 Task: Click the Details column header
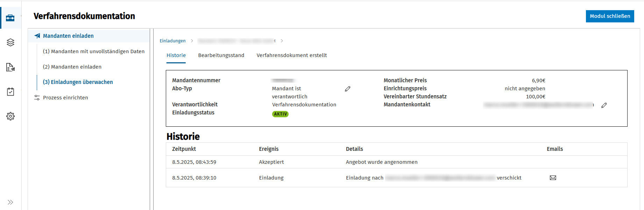click(354, 149)
